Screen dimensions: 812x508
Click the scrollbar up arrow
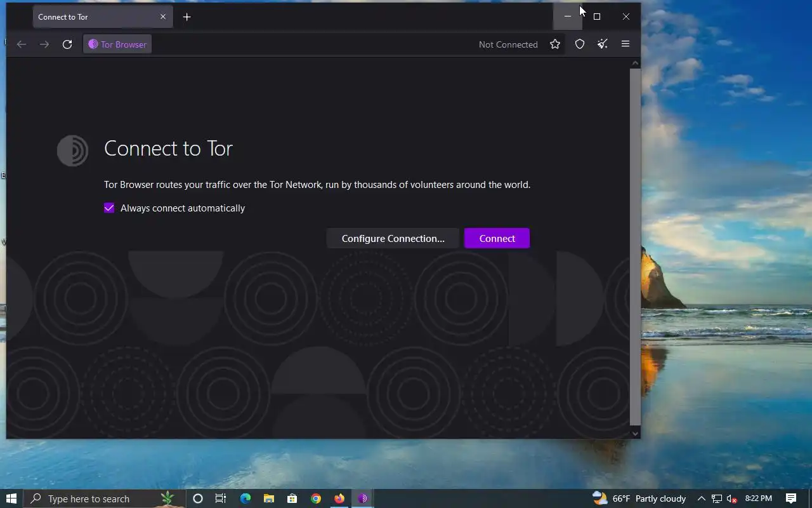pos(635,63)
